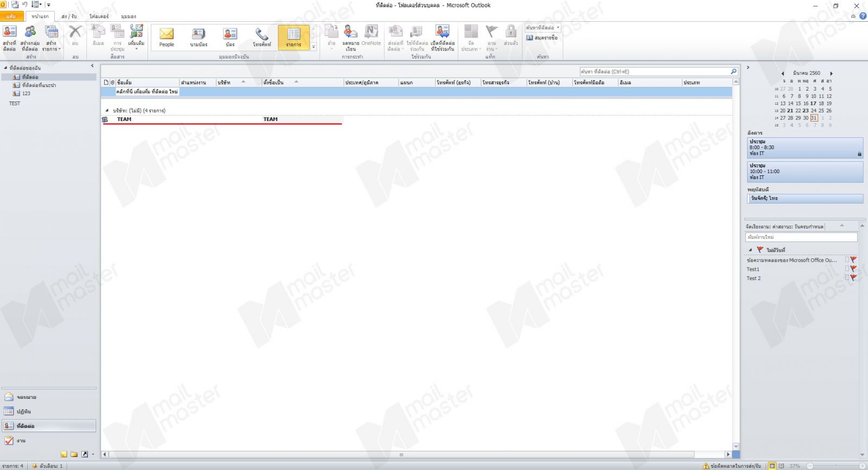This screenshot has width=868, height=470.
Task: Collapse the ที่ติดต่อของฉัน (My Contacts) group
Action: click(x=5, y=68)
